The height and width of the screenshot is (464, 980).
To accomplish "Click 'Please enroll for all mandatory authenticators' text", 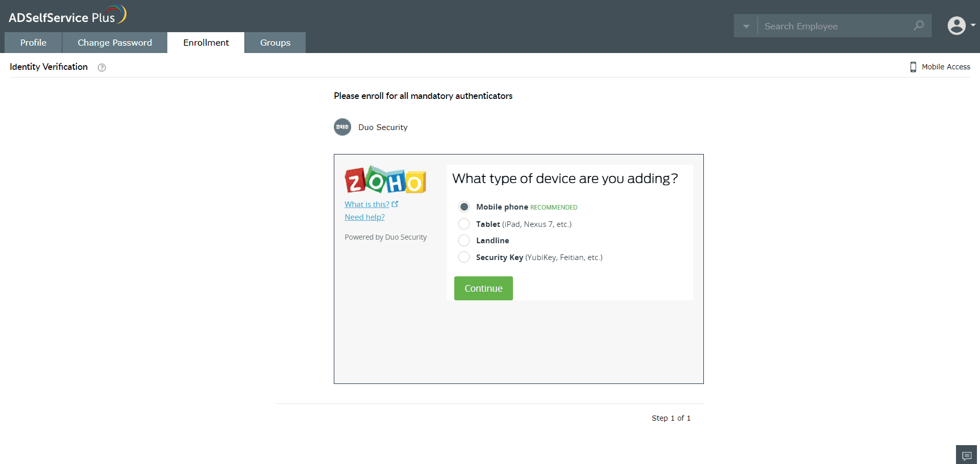I will [x=423, y=96].
